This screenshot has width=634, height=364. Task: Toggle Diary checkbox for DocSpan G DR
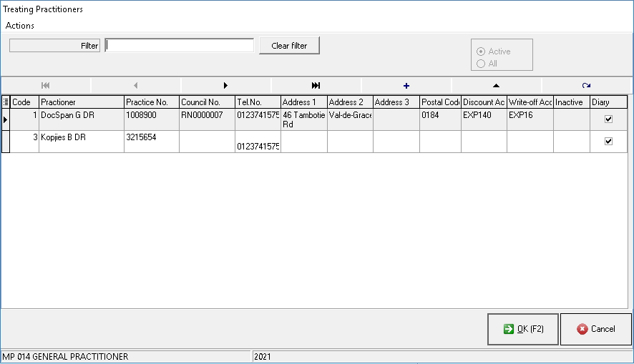point(608,119)
